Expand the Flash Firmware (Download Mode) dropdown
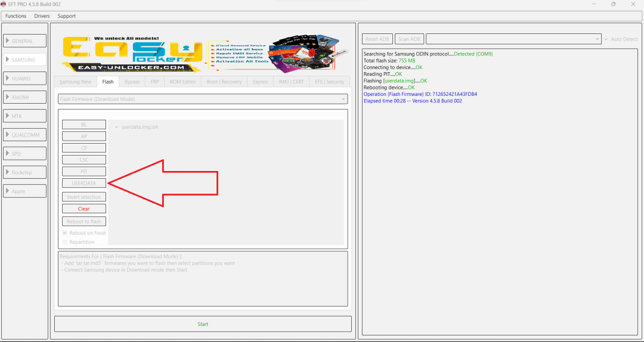The image size is (644, 342). click(203, 99)
